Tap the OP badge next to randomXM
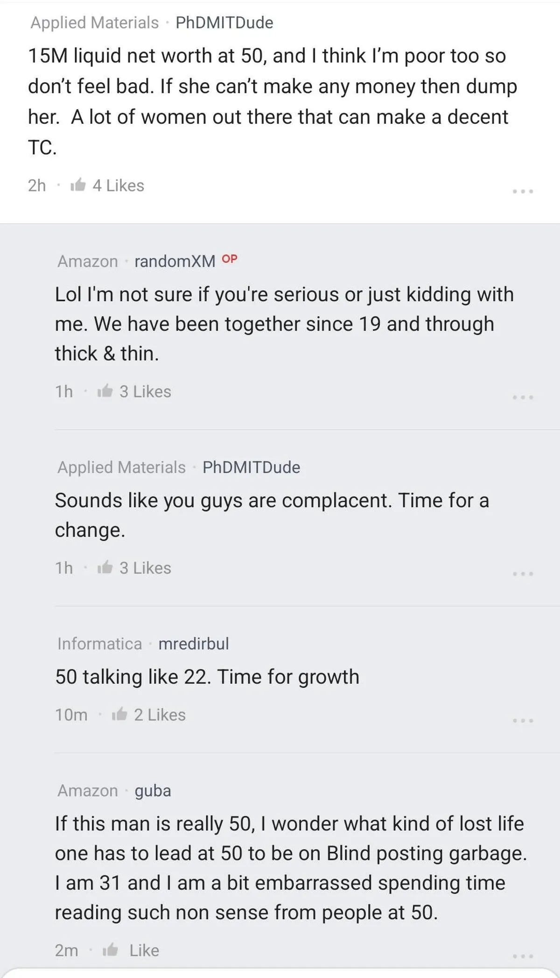This screenshot has height=978, width=560. [x=229, y=259]
